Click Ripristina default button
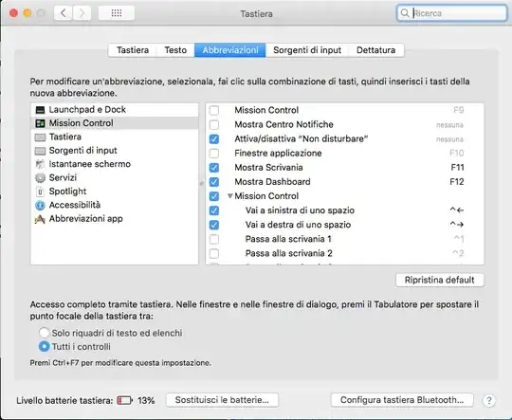The height and width of the screenshot is (420, 512). (440, 281)
